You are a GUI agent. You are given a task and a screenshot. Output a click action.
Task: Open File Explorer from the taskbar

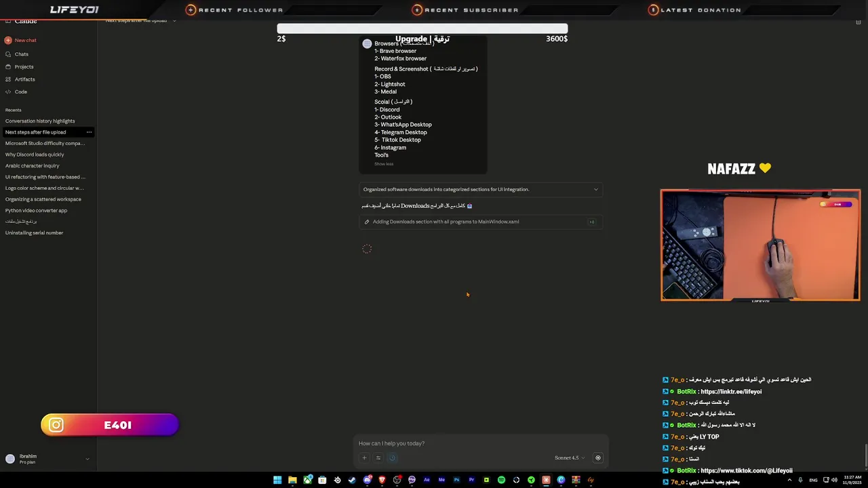click(x=292, y=480)
